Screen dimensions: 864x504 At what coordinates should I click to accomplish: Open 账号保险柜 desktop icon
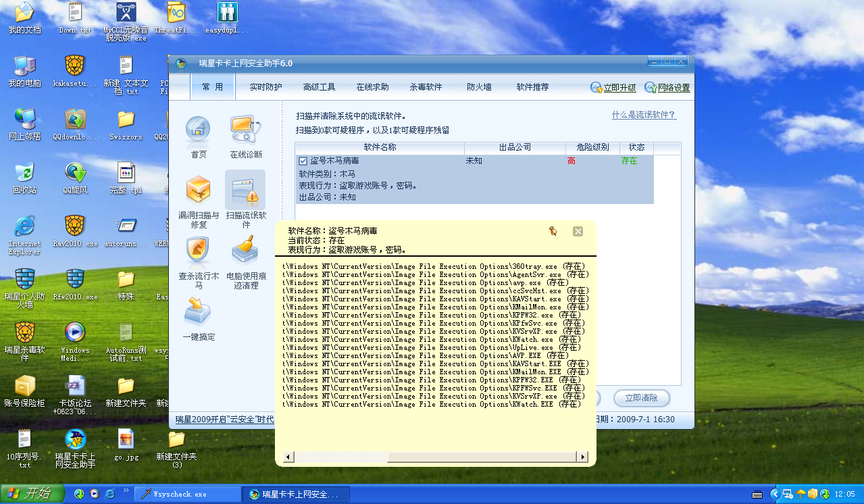point(24,390)
